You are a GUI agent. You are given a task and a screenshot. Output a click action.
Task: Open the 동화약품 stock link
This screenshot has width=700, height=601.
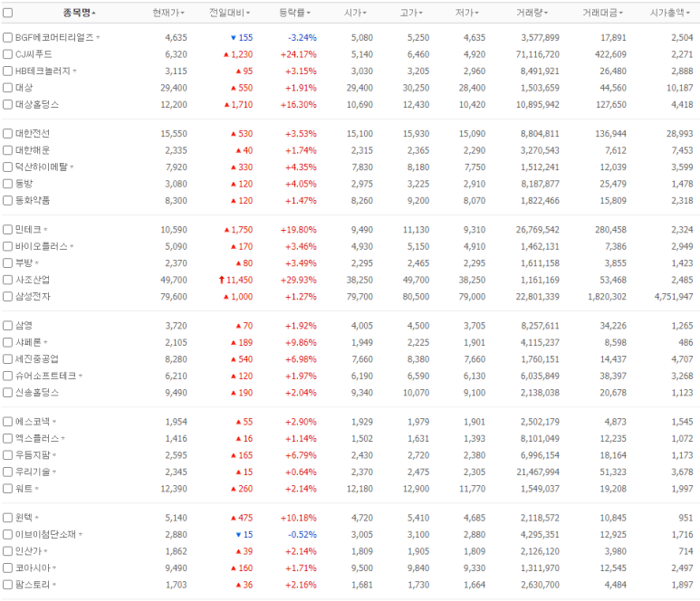(33, 201)
